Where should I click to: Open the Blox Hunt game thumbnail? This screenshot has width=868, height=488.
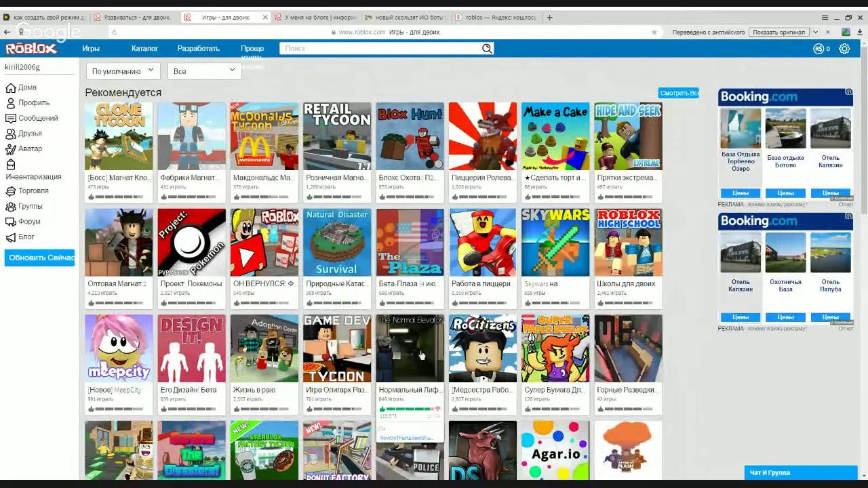coord(410,136)
